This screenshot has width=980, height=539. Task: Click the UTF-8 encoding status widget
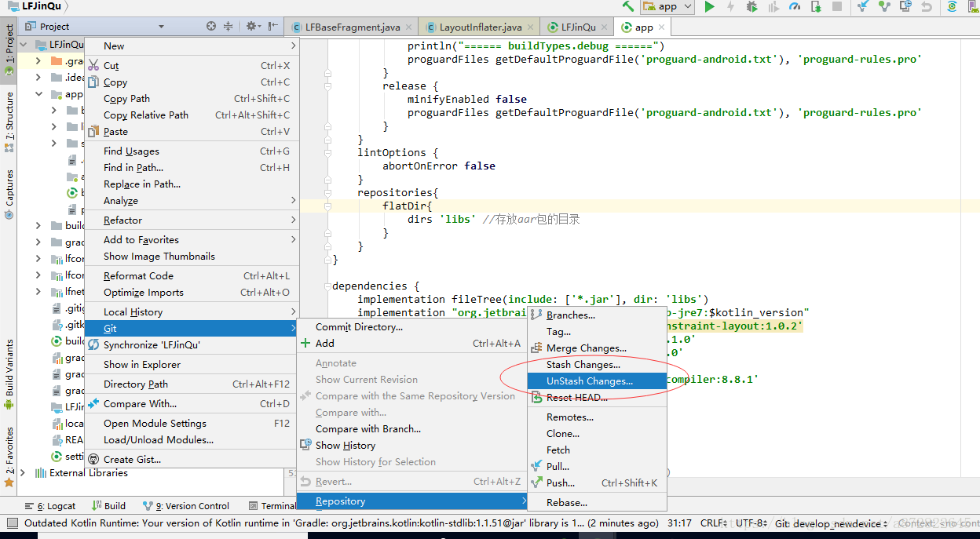tap(751, 523)
